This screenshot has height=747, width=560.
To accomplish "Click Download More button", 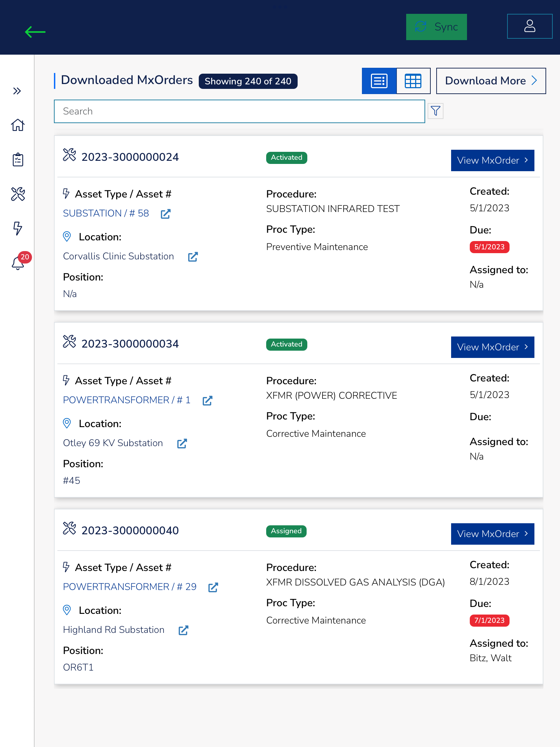I will click(x=491, y=81).
